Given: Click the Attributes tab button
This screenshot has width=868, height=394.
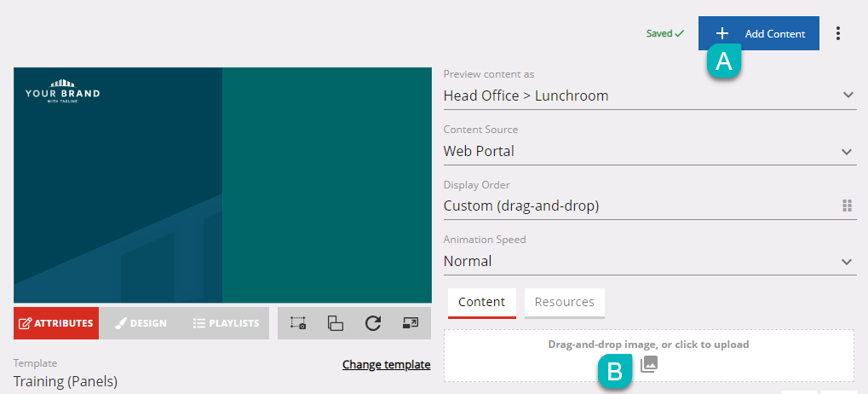Looking at the screenshot, I should click(56, 323).
